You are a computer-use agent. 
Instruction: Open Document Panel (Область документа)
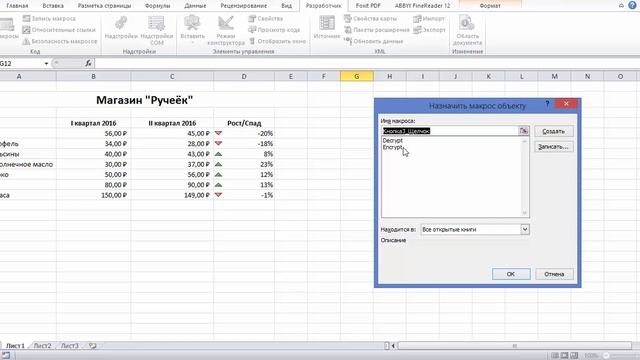(467, 30)
